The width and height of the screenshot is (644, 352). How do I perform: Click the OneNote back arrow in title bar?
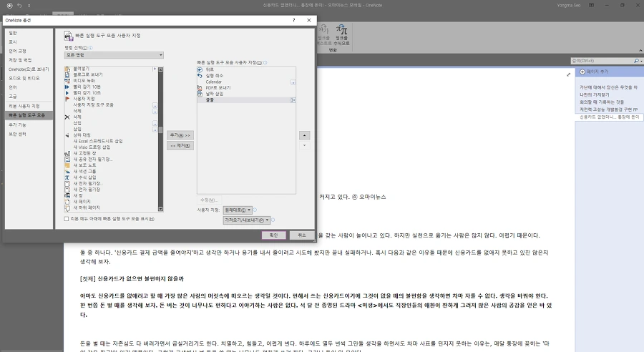coord(9,6)
